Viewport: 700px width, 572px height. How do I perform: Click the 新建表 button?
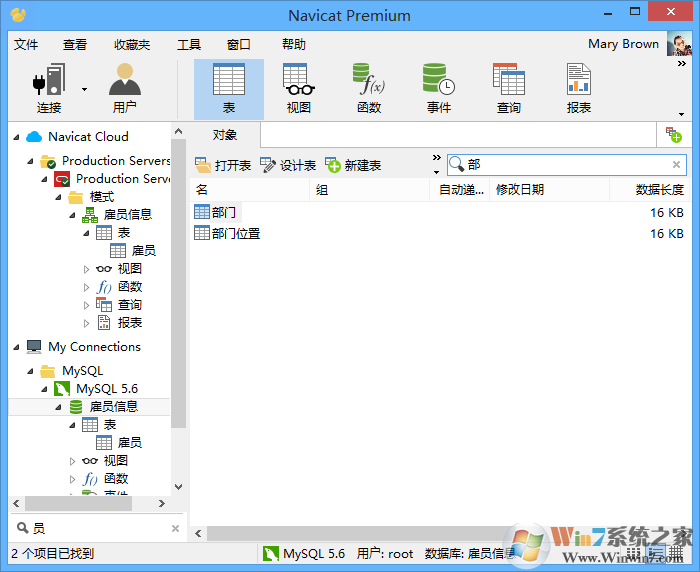(353, 165)
